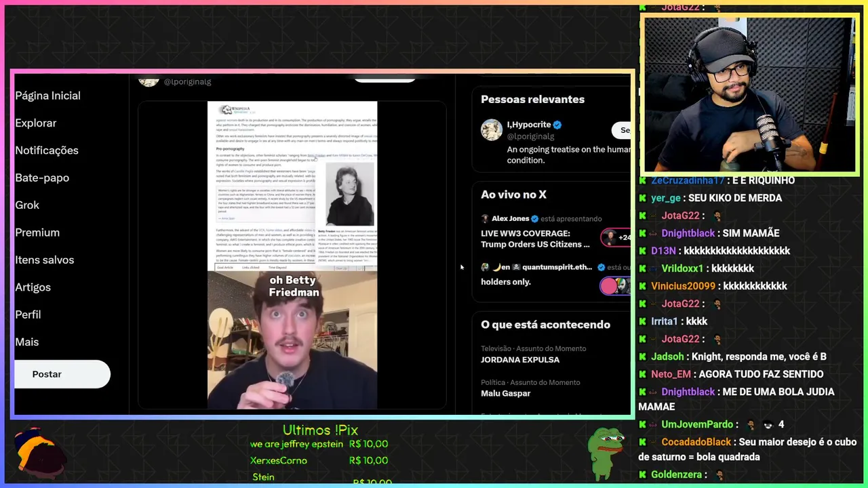Open Itens salvos bookmarks
This screenshot has width=868, height=488.
[x=45, y=260]
